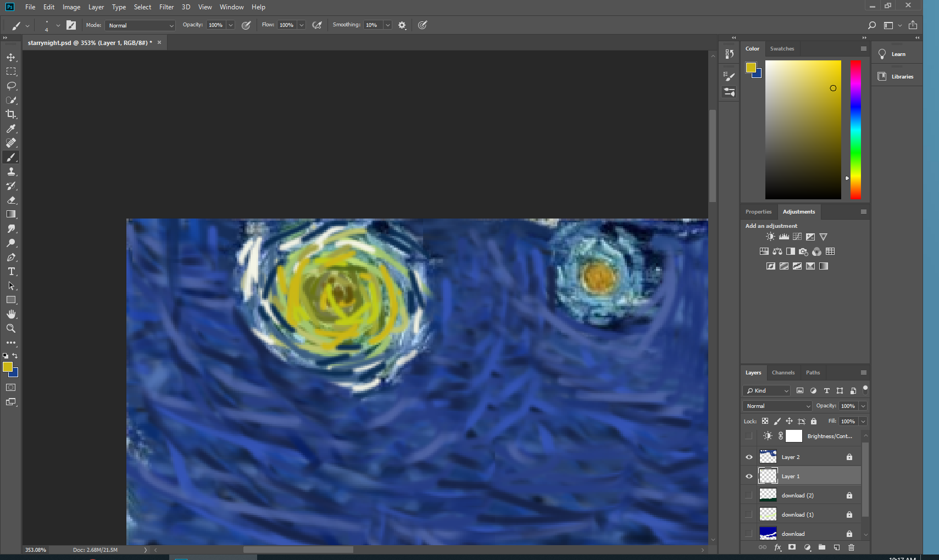
Task: Show the download (2) layer
Action: (x=749, y=495)
